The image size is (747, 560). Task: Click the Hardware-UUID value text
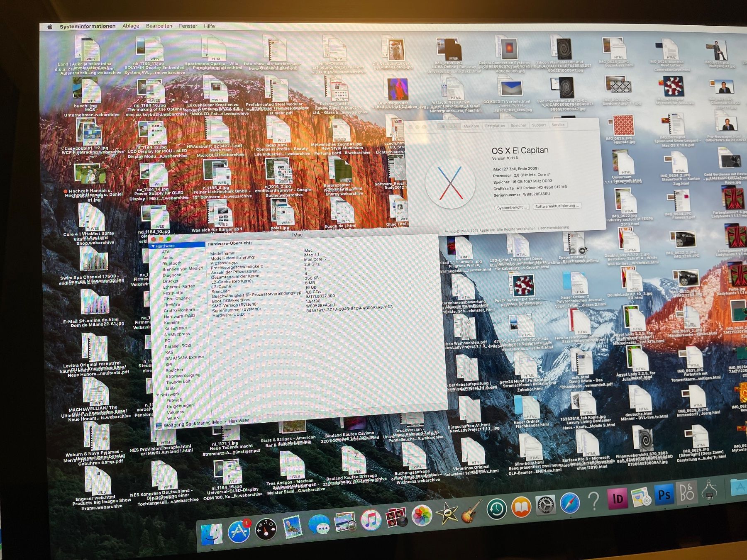click(x=349, y=309)
